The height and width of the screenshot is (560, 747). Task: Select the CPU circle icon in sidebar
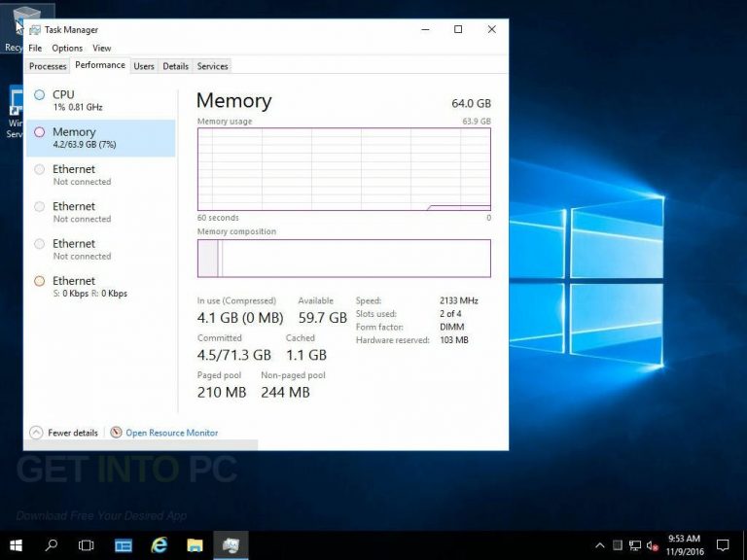click(x=40, y=94)
